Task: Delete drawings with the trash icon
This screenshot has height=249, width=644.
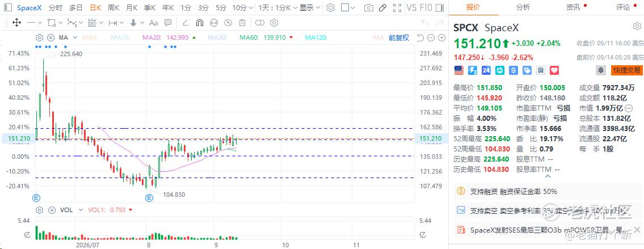Action: pos(242,23)
